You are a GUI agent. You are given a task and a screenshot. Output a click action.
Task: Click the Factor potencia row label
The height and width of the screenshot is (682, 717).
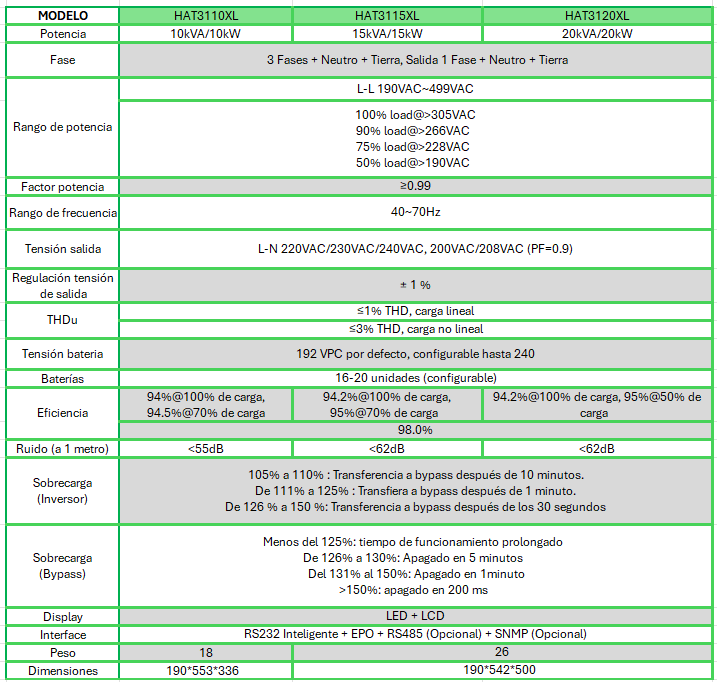point(62,186)
